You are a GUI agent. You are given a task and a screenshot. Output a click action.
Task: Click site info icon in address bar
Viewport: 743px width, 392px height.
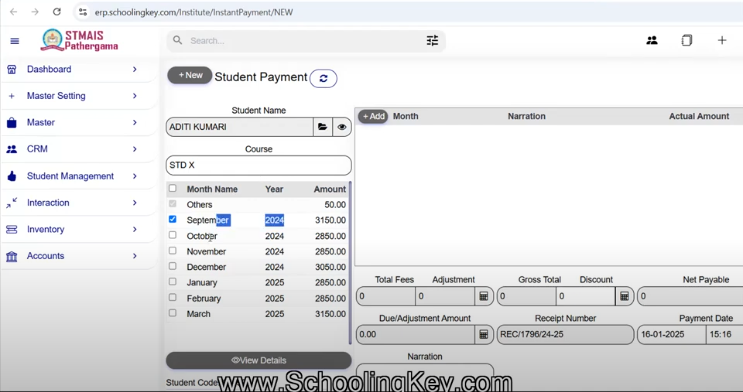[x=83, y=12]
